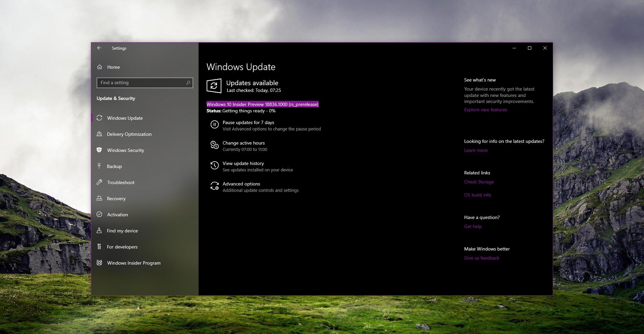644x334 pixels.
Task: Open the Advanced options gear icon
Action: click(x=215, y=186)
